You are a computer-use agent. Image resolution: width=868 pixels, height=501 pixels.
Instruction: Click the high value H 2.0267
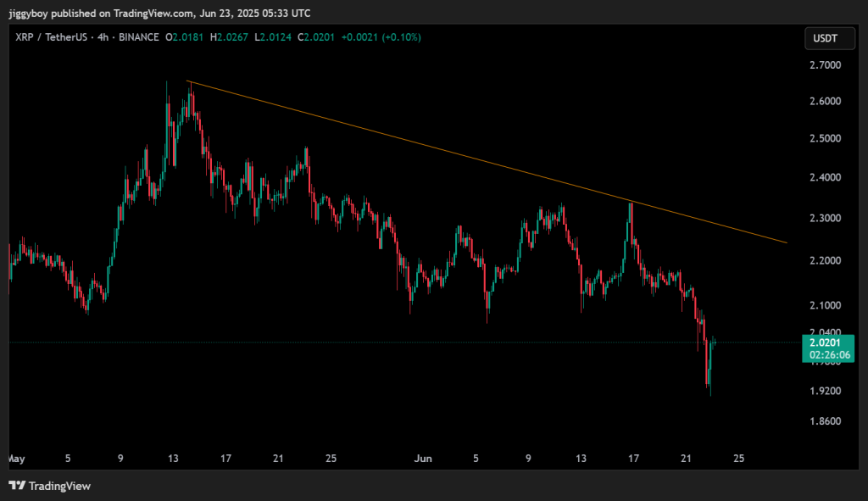pos(231,37)
